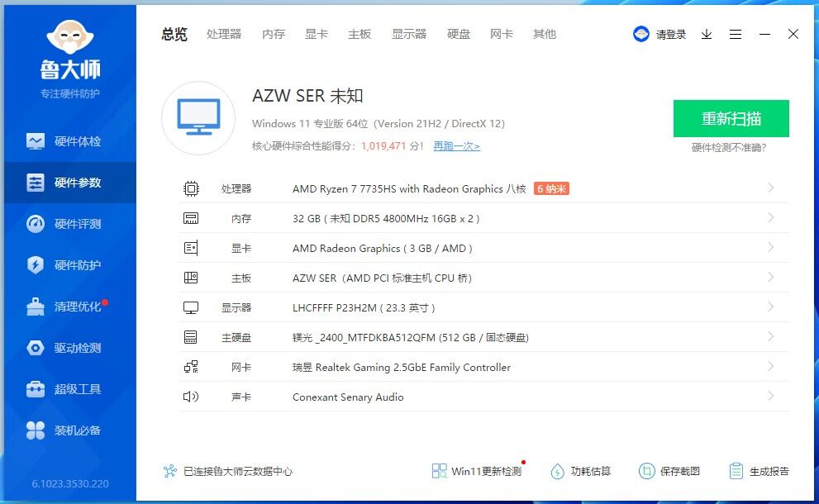Select 硬件评测 in the left sidebar

click(x=69, y=224)
